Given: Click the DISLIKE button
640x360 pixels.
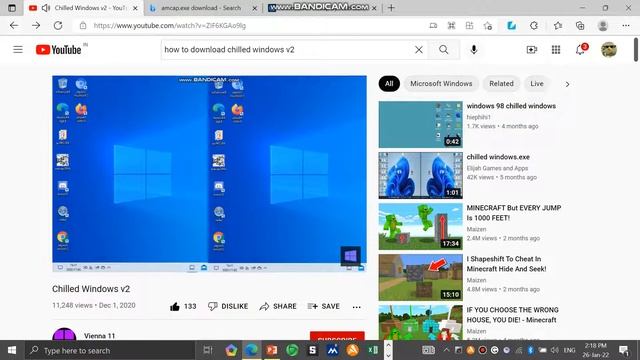Looking at the screenshot, I should 228,307.
